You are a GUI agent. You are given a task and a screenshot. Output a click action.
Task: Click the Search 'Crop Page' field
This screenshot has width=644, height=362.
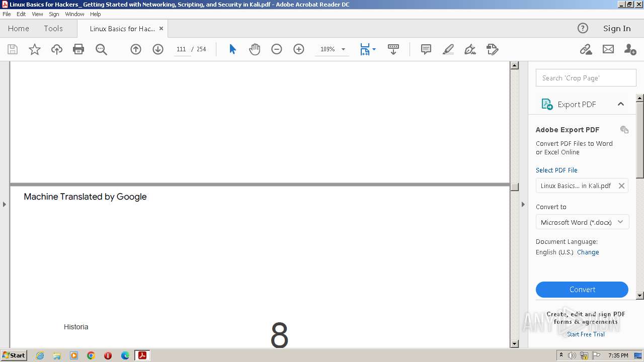(x=586, y=78)
